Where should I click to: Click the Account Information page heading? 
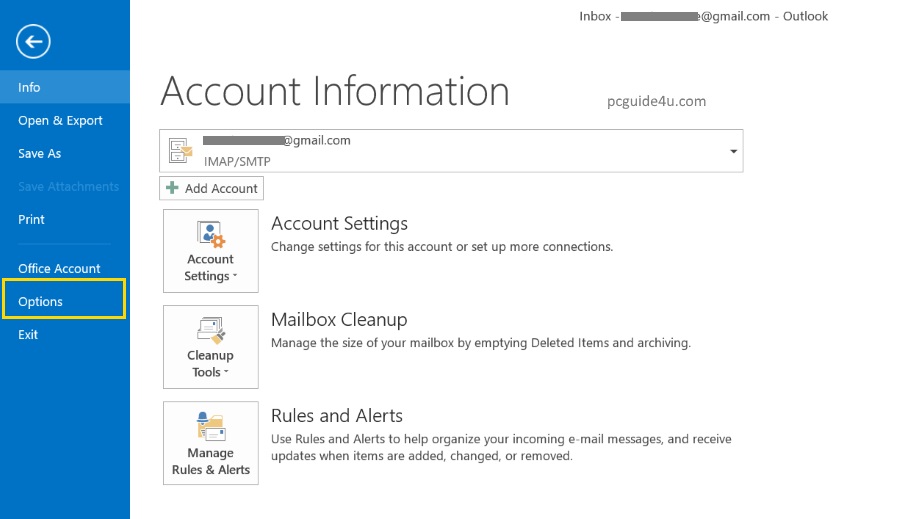click(x=335, y=91)
